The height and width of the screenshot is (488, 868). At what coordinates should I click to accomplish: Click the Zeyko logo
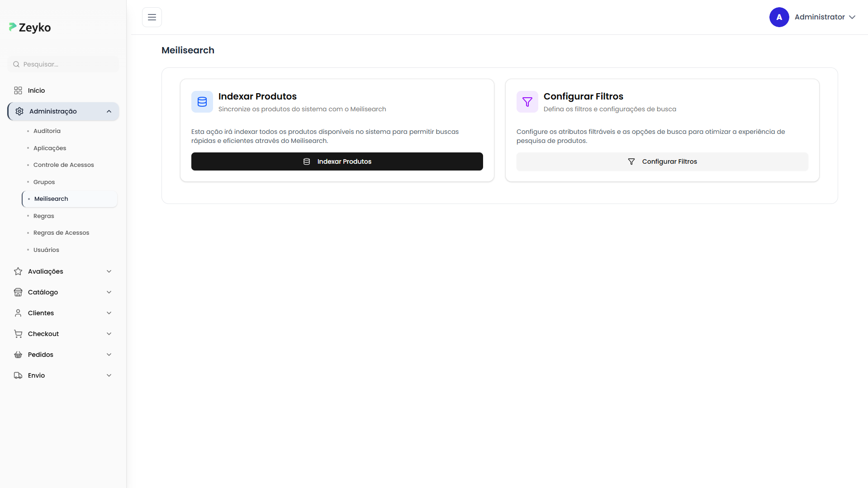click(30, 28)
